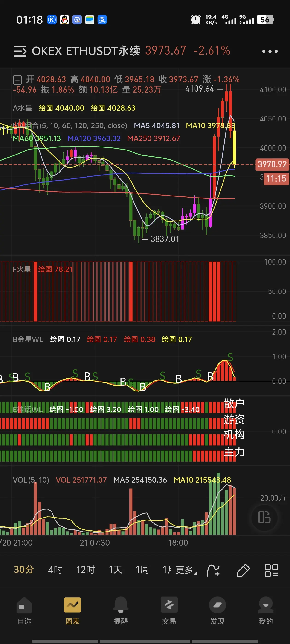Viewport: 290px width, 644px height.
Task: Tap the 游资 row label
Action: (234, 419)
